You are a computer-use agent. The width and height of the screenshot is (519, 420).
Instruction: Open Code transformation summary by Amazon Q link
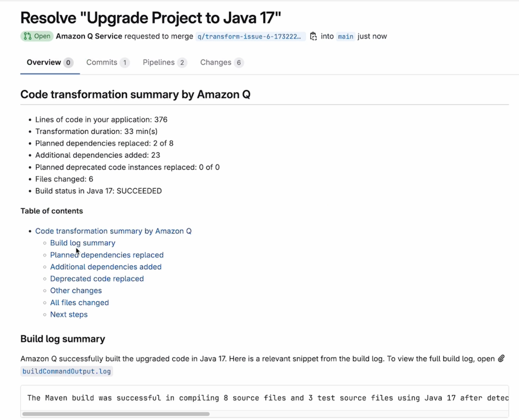click(x=113, y=231)
